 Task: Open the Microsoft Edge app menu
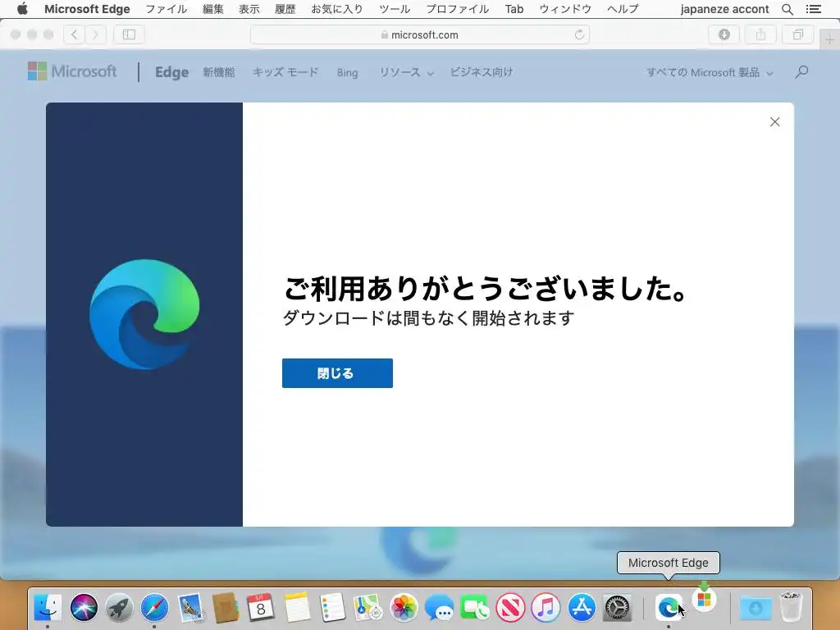click(87, 9)
